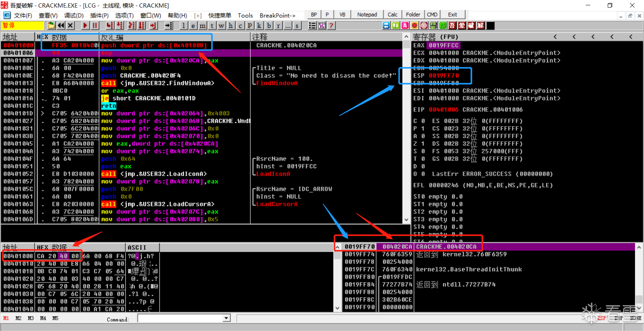
Task: Click the Step Over toolbar icon
Action: (119, 25)
